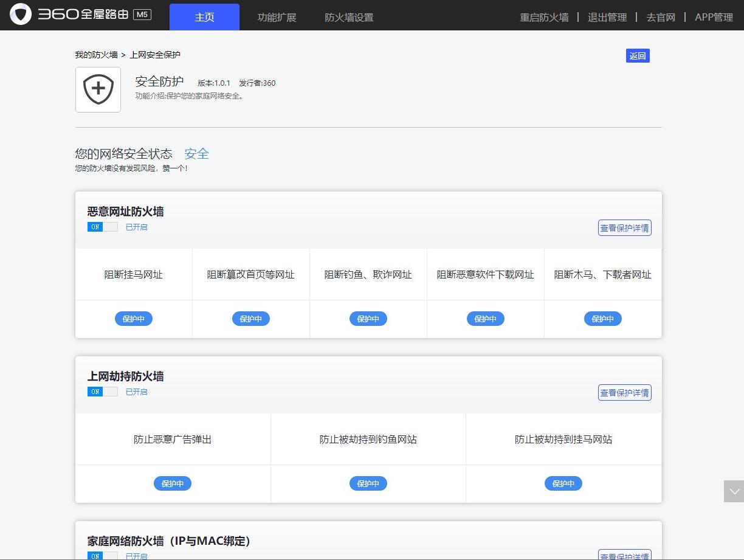
Task: Select the 主页 tab
Action: [204, 17]
